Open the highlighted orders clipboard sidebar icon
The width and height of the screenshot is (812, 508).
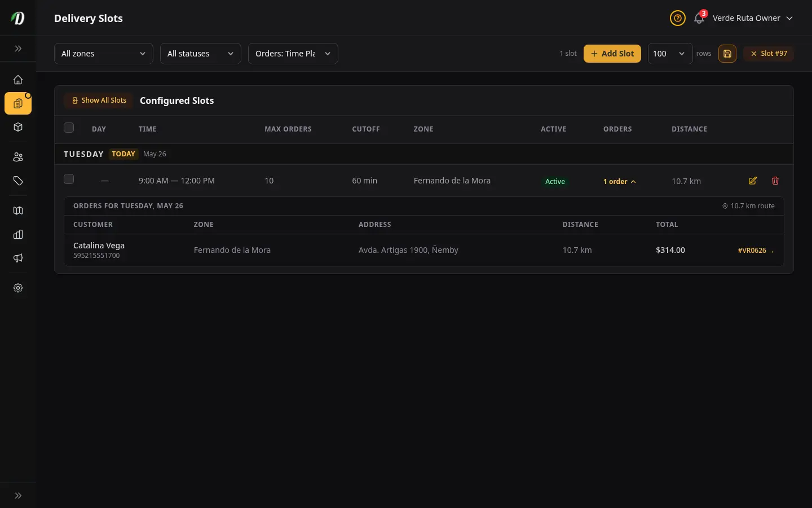coord(18,103)
